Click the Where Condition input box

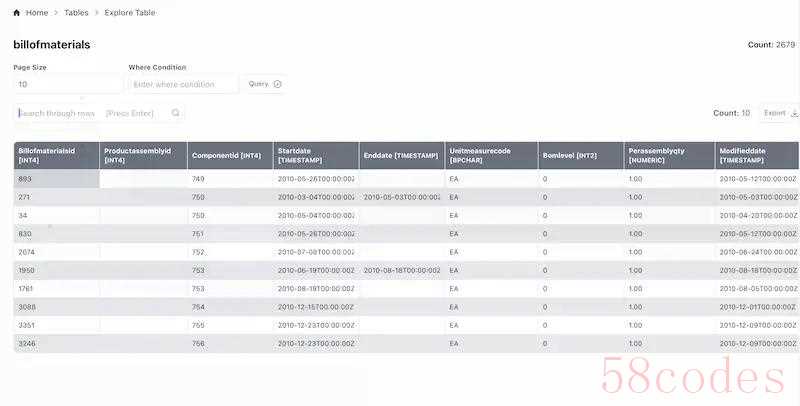point(183,85)
